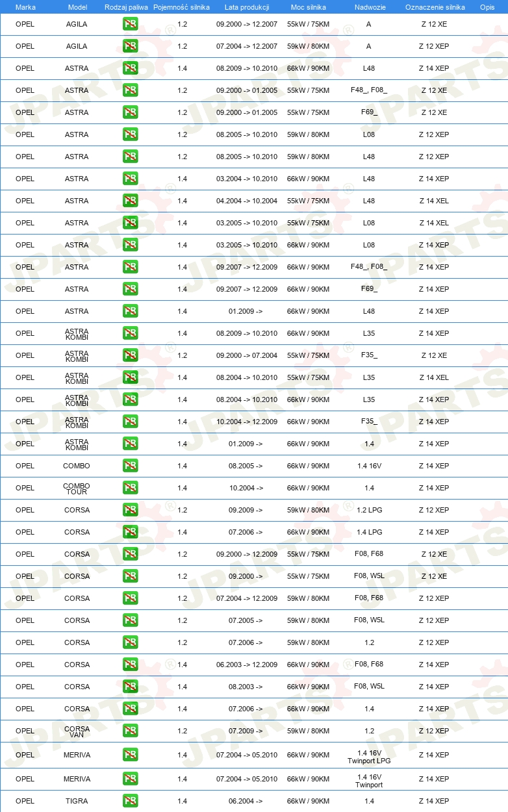This screenshot has width=508, height=812.
Task: Click fuel icon in ASTRA KOMBI 10.2004 row
Action: pyautogui.click(x=130, y=422)
